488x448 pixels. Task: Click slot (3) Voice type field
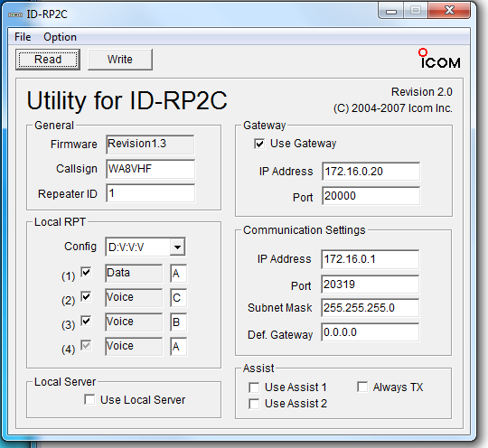134,322
